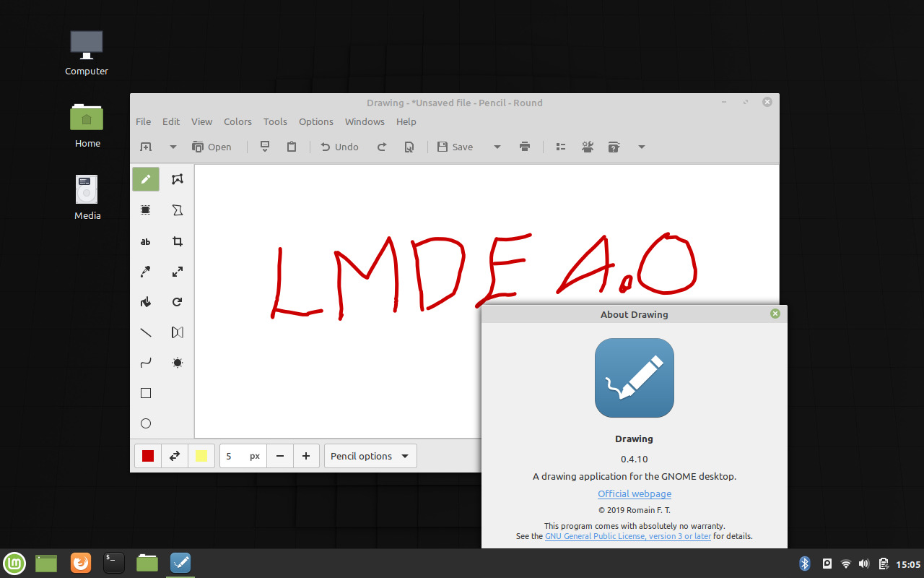Select the circle shape tool
This screenshot has height=578, width=924.
click(x=145, y=423)
